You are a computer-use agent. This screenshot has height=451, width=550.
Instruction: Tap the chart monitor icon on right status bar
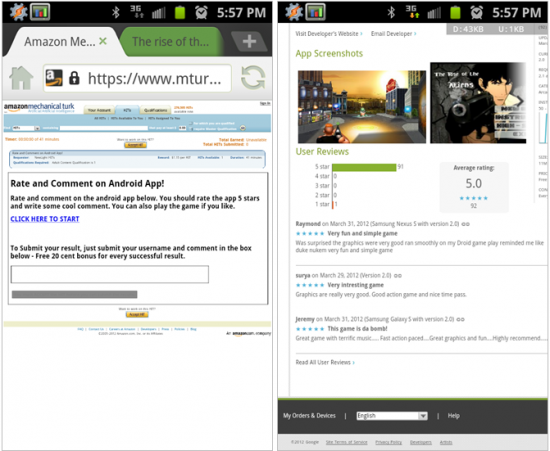click(315, 12)
